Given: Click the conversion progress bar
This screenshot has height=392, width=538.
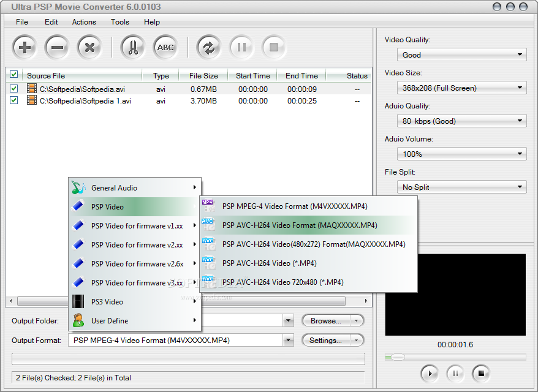Looking at the screenshot, I should click(188, 359).
